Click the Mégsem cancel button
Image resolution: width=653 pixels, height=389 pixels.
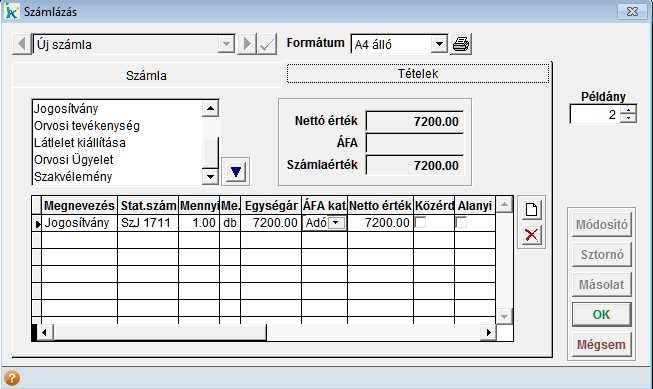click(601, 345)
